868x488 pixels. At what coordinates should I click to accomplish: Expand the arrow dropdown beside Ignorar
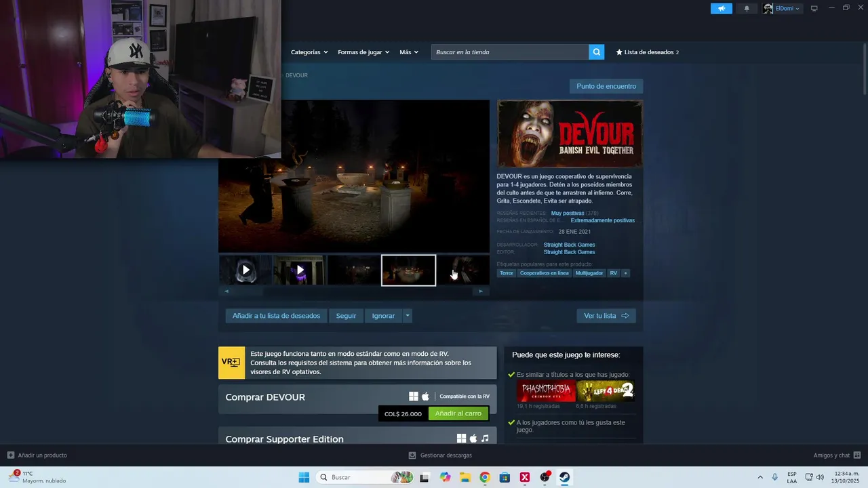(x=407, y=316)
